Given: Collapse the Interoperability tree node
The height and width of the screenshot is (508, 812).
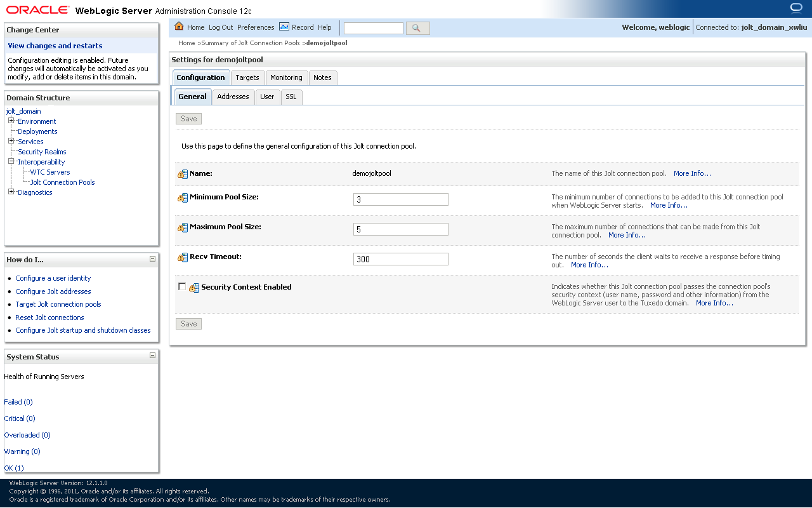Looking at the screenshot, I should pyautogui.click(x=11, y=161).
